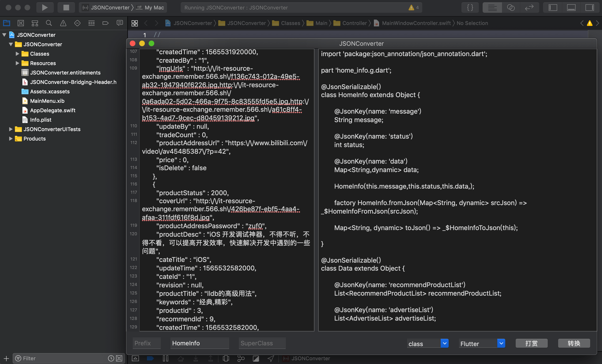
Task: Toggle the right inspector panel visibility
Action: click(x=589, y=8)
